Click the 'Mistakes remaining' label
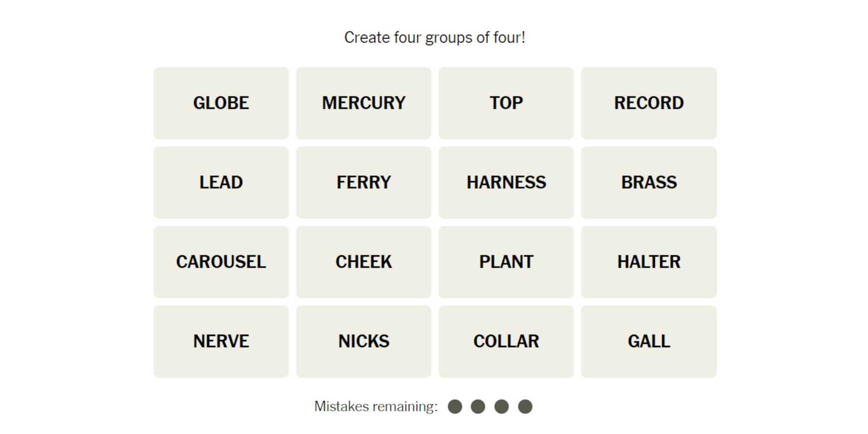The width and height of the screenshot is (868, 434). click(376, 407)
